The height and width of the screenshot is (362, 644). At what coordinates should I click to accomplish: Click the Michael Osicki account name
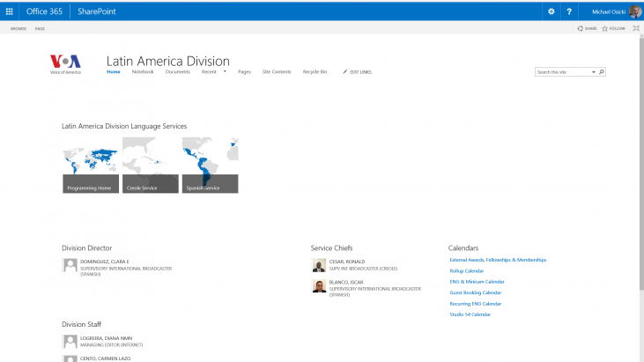pos(609,12)
